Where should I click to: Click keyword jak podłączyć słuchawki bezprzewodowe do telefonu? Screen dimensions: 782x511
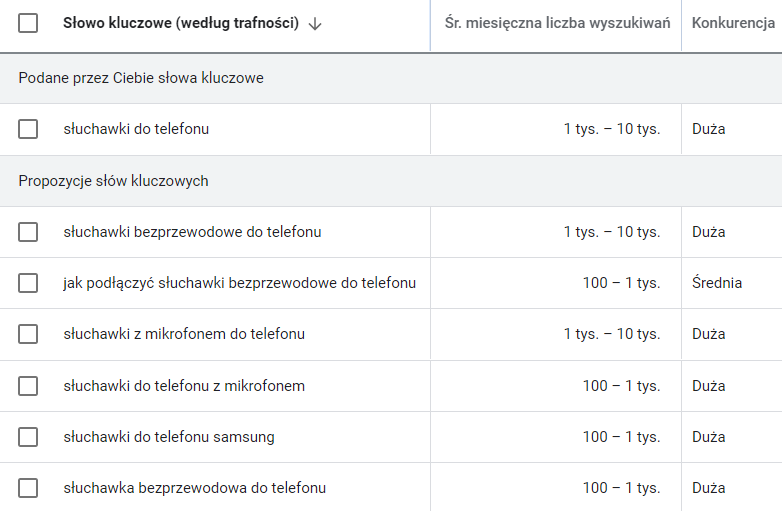pyautogui.click(x=239, y=283)
